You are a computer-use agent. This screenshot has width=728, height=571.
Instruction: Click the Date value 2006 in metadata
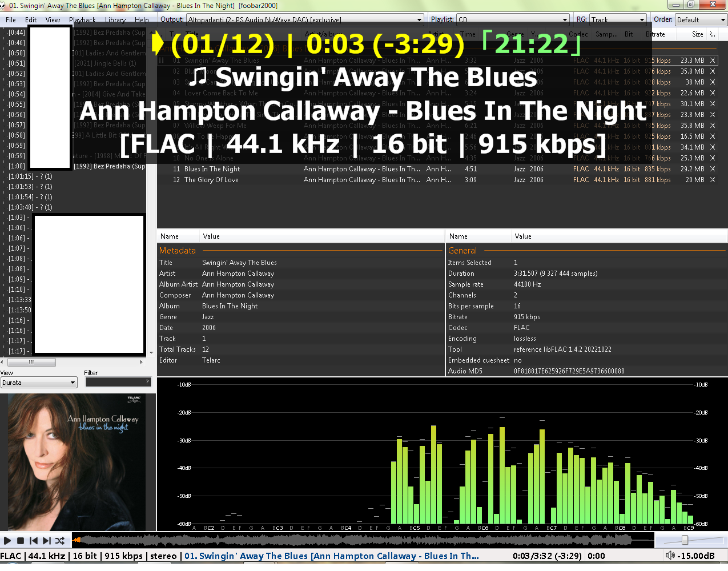point(209,328)
